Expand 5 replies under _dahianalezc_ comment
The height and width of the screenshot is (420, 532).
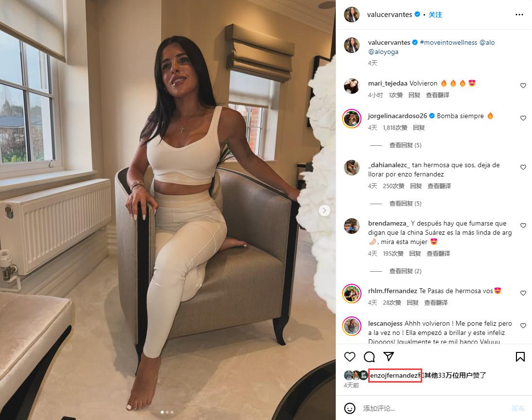[405, 204]
